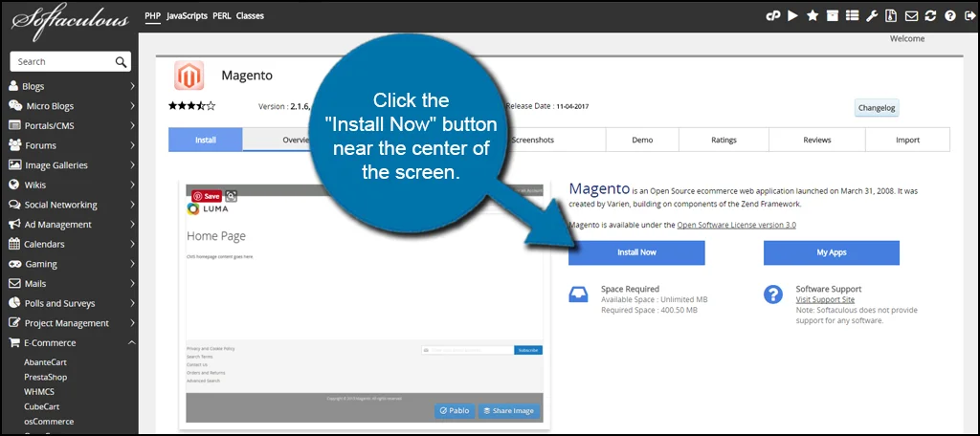
Task: Click the Software Support question icon
Action: pyautogui.click(x=773, y=294)
